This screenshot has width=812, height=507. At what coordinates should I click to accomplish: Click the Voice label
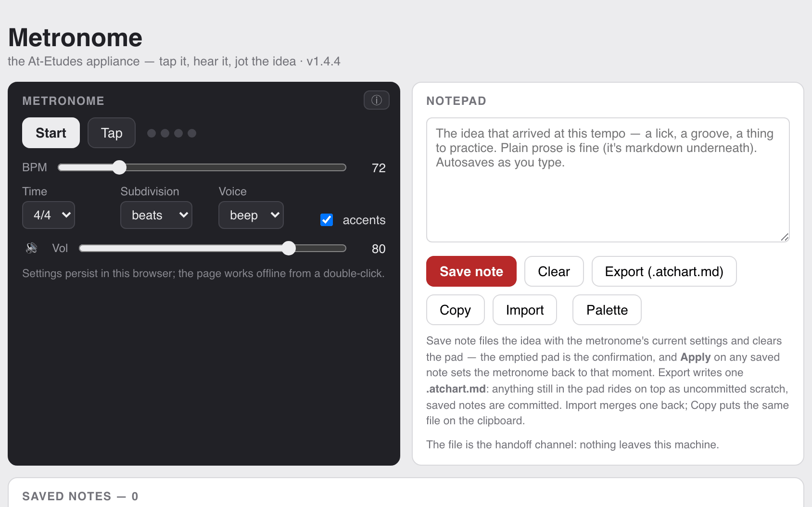[233, 191]
